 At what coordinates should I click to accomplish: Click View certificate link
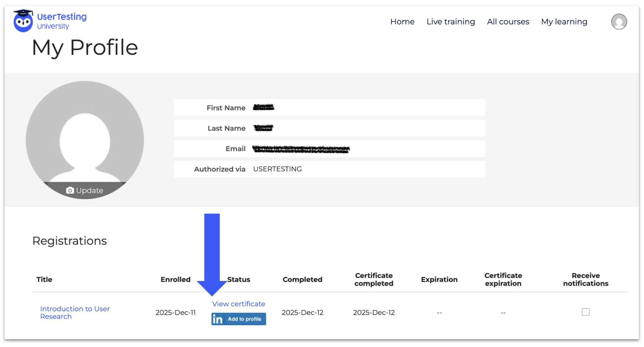pos(238,304)
